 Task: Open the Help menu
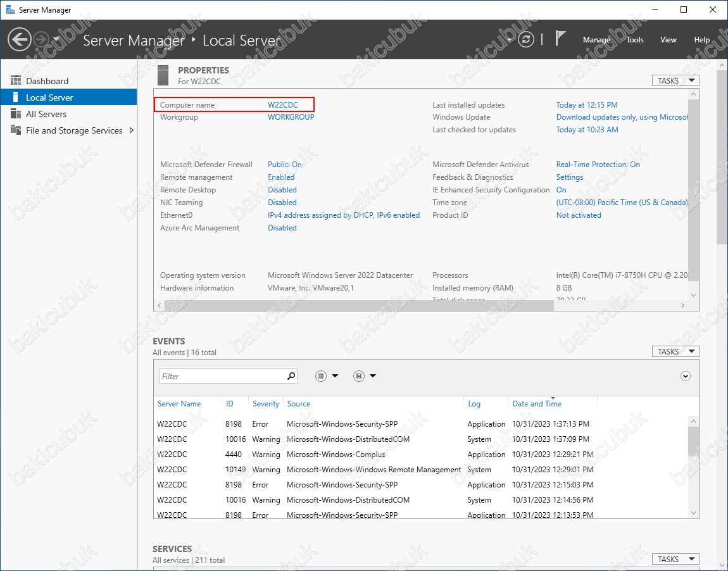pos(701,40)
